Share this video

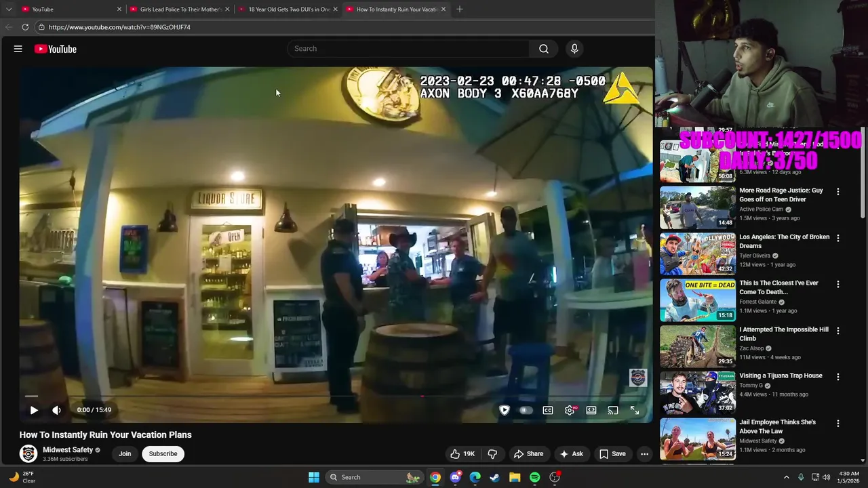pos(528,454)
